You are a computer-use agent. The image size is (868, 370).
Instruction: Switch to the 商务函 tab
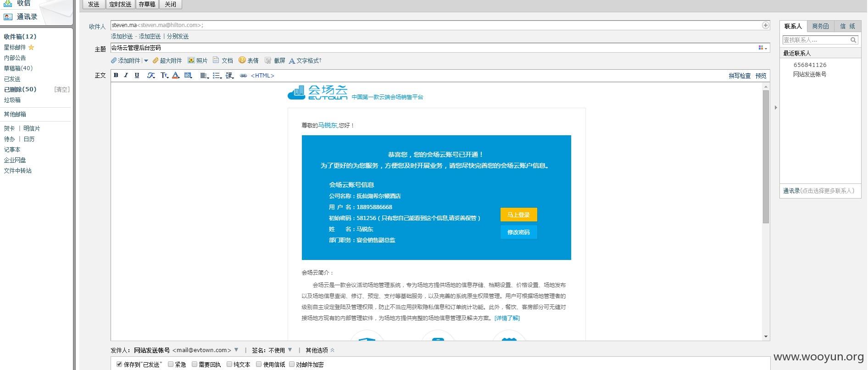point(820,26)
